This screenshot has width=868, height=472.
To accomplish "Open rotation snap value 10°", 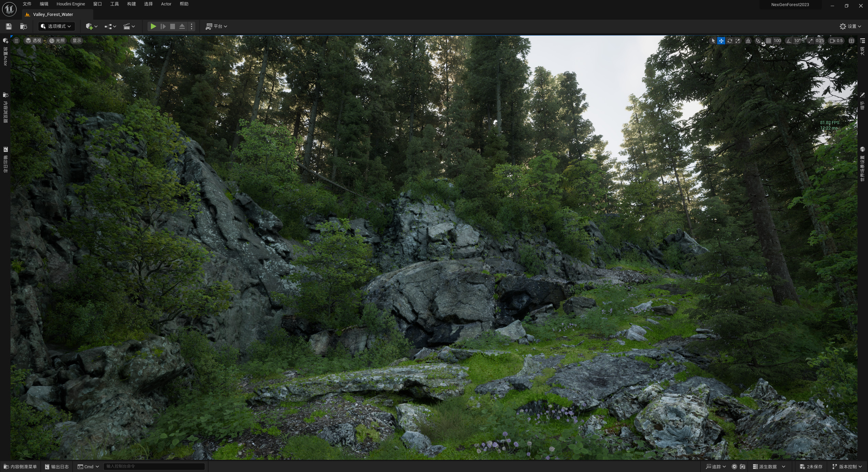I will click(x=797, y=41).
